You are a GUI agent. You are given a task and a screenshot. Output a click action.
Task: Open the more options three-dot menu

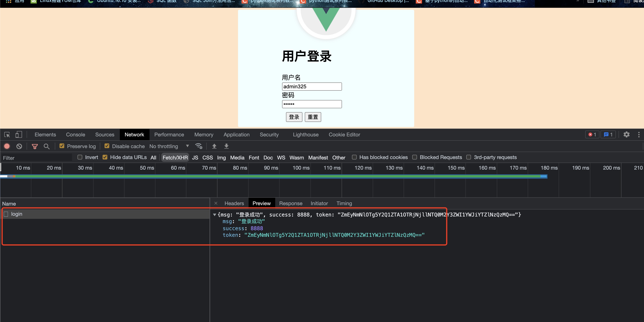click(x=639, y=135)
